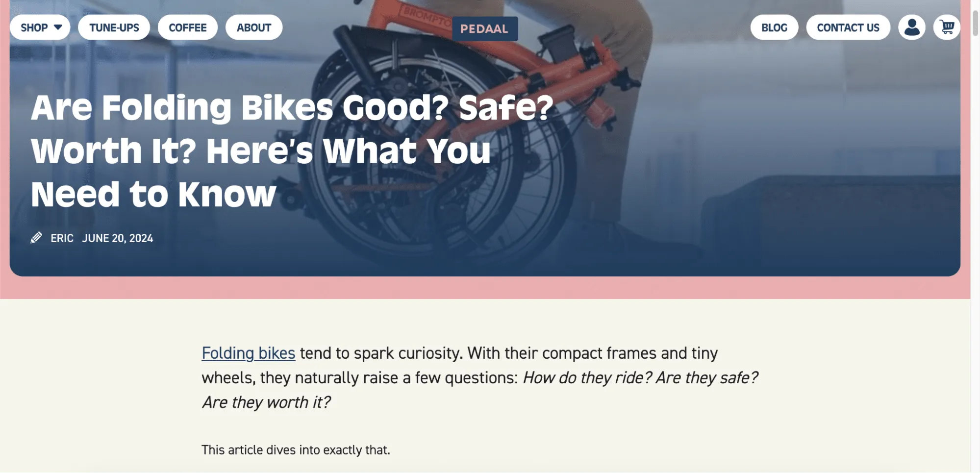Click the italic "Are they worth it?" line
The width and height of the screenshot is (980, 473).
click(266, 402)
